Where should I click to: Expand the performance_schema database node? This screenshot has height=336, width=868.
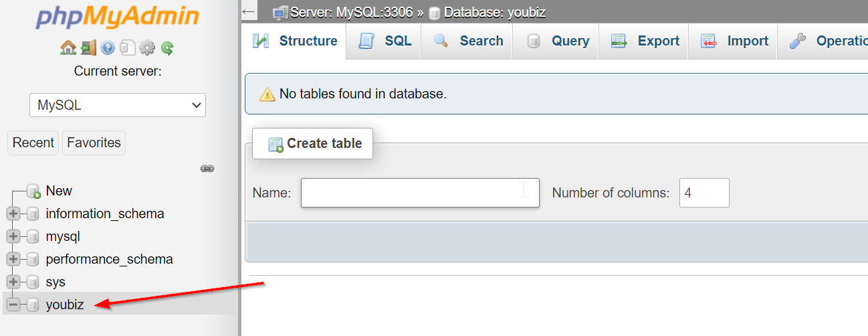coord(13,260)
